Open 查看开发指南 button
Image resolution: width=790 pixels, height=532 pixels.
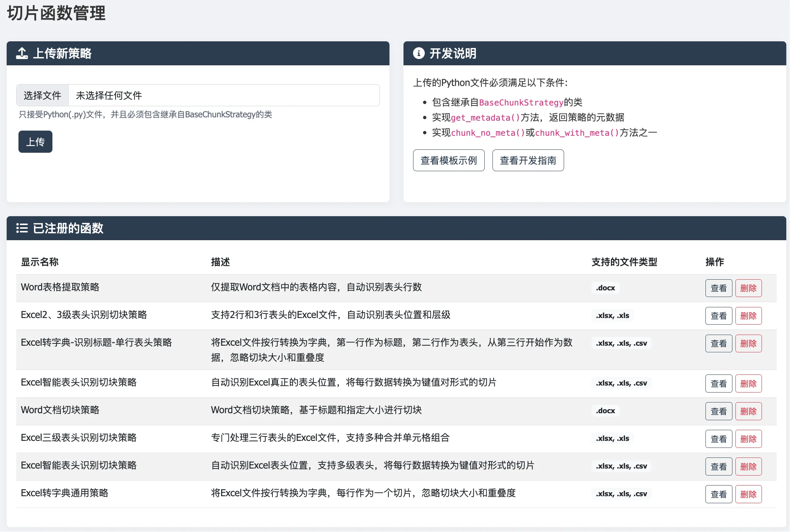coord(528,160)
